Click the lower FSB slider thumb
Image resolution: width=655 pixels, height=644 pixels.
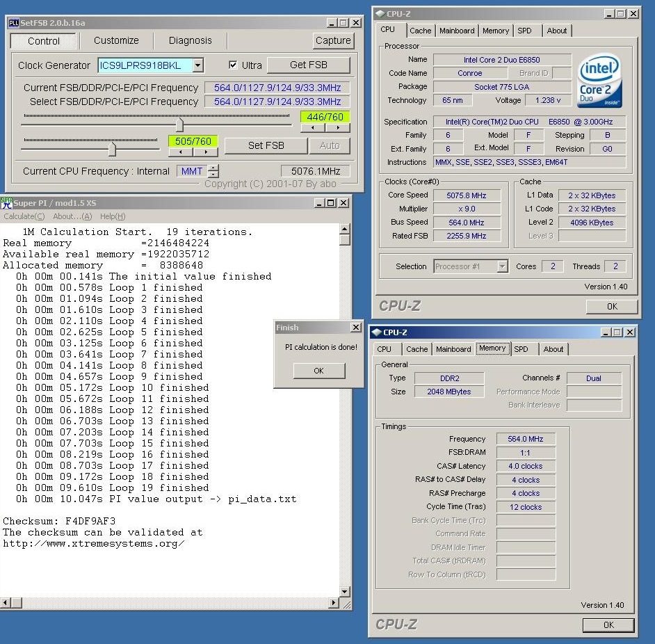tap(112, 150)
